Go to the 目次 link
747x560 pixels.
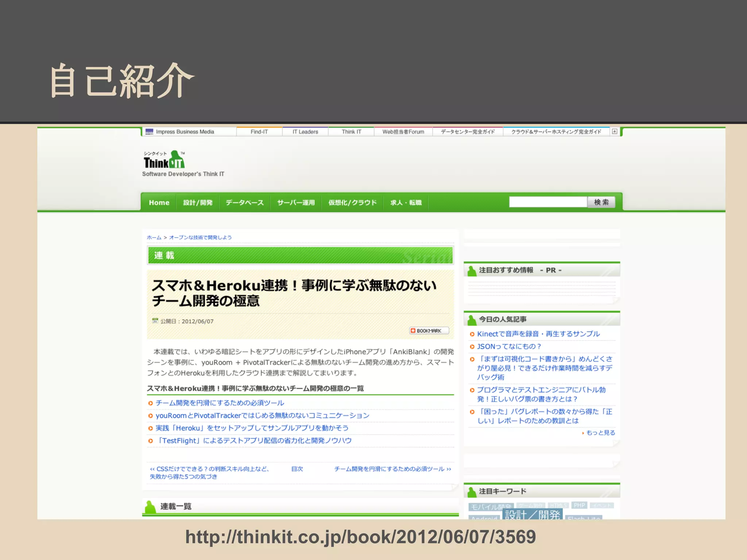click(297, 469)
